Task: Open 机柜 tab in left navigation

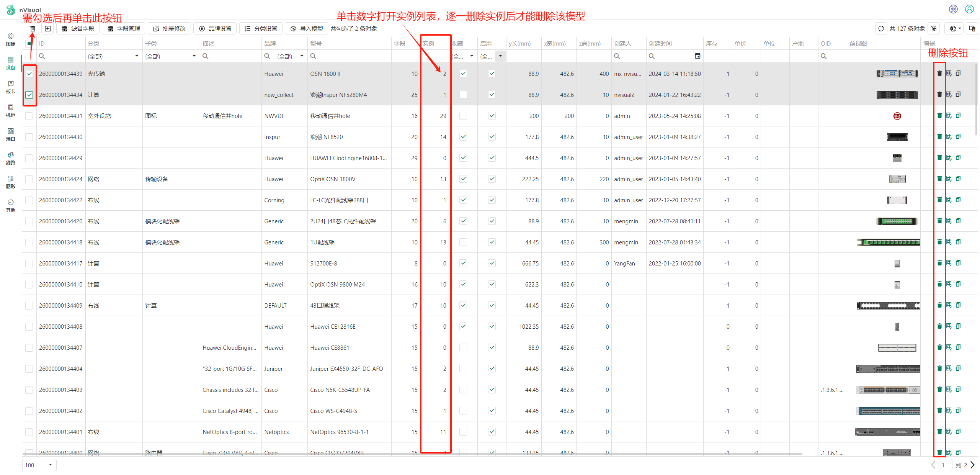Action: click(x=11, y=111)
